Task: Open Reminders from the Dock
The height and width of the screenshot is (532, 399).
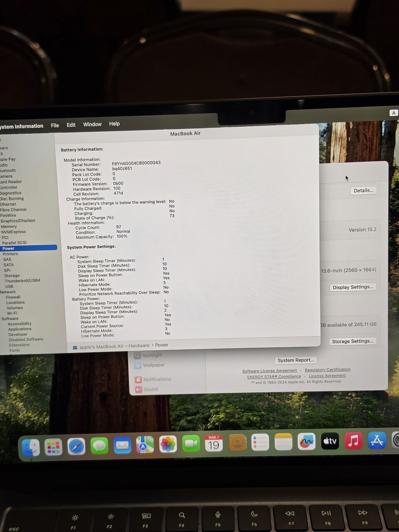Action: 260,442
